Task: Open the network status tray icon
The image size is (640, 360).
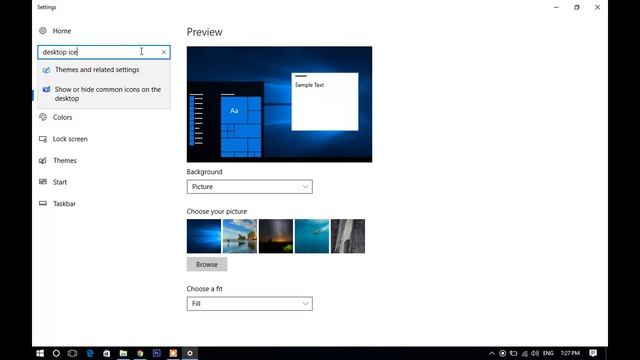Action: [524, 353]
